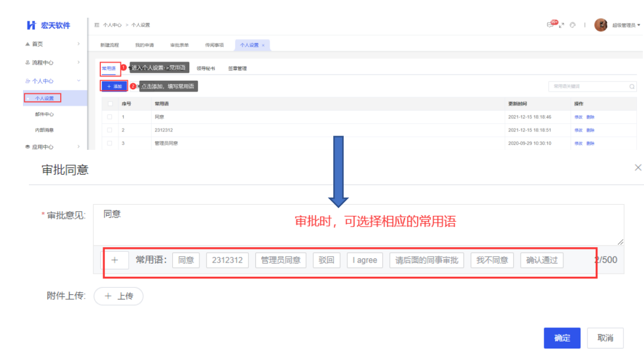The height and width of the screenshot is (358, 644).
Task: Select 邮件中心 in the sidebar
Action: [44, 114]
